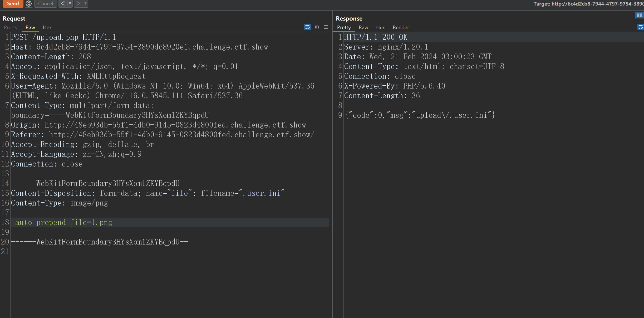Toggle word wrap in Request panel

coord(307,27)
